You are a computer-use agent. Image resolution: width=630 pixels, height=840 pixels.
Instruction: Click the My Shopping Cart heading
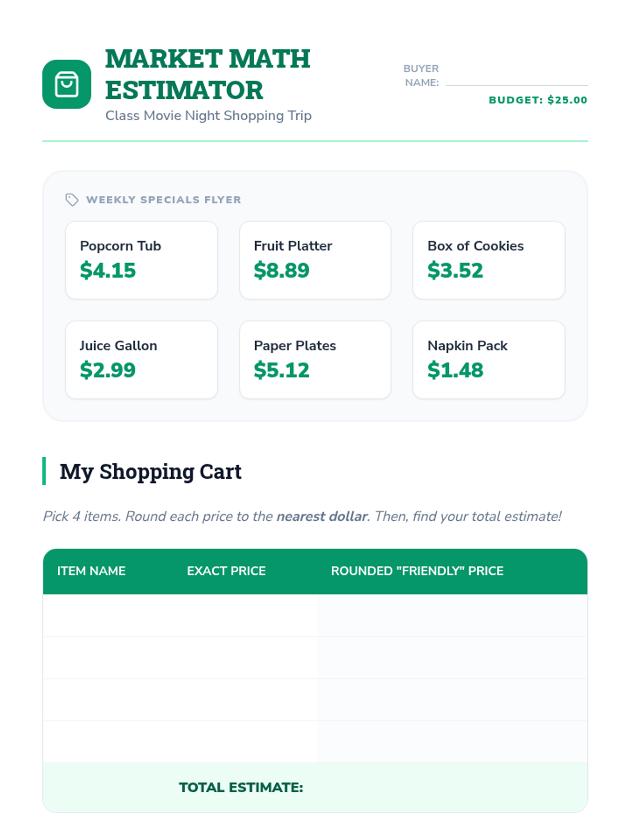[151, 471]
